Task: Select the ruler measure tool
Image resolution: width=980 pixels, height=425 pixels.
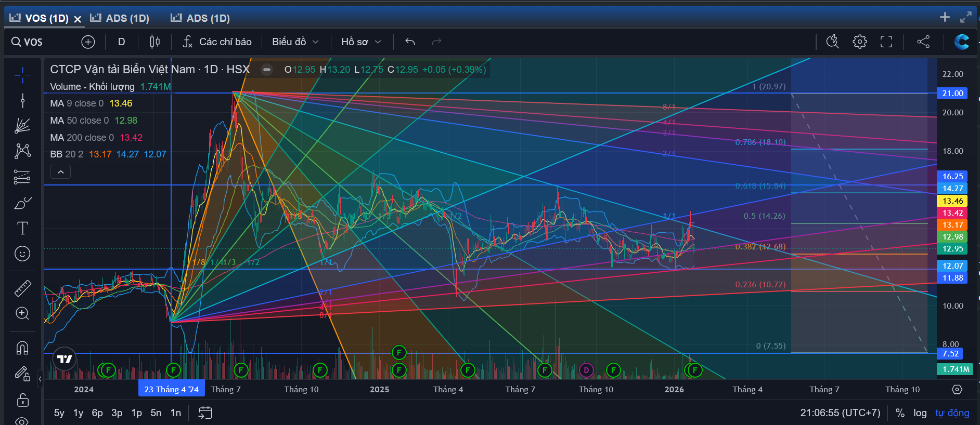Action: [22, 288]
